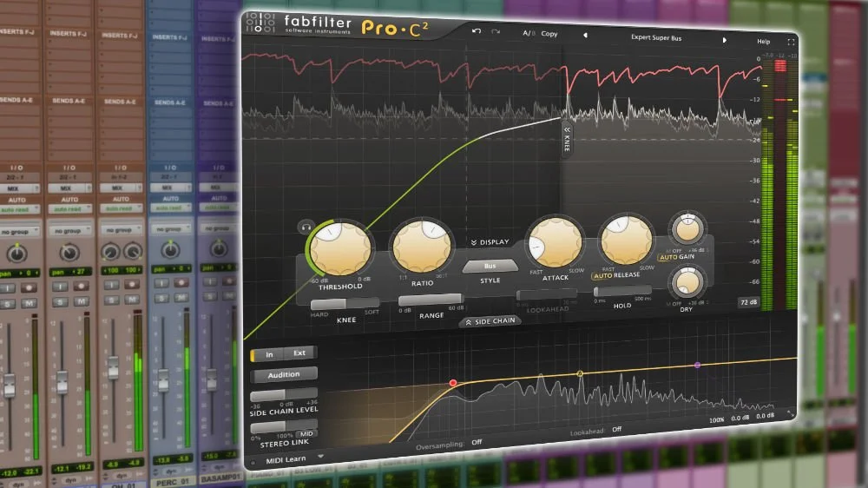The width and height of the screenshot is (868, 488).
Task: Solo the PERC_01 mixer track
Action: coord(161,298)
